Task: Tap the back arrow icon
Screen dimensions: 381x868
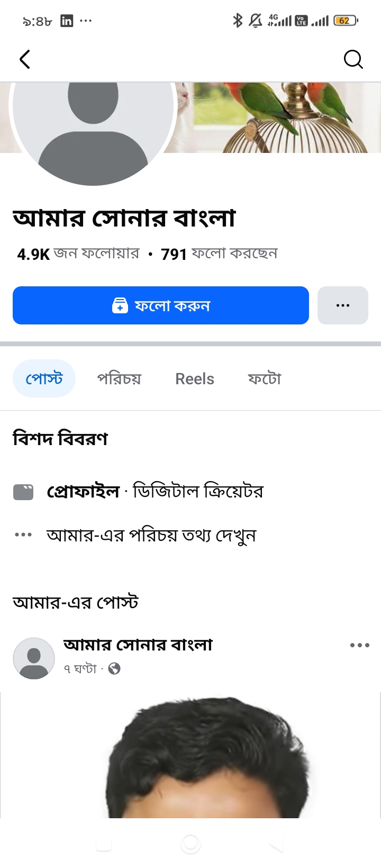Action: click(x=25, y=59)
